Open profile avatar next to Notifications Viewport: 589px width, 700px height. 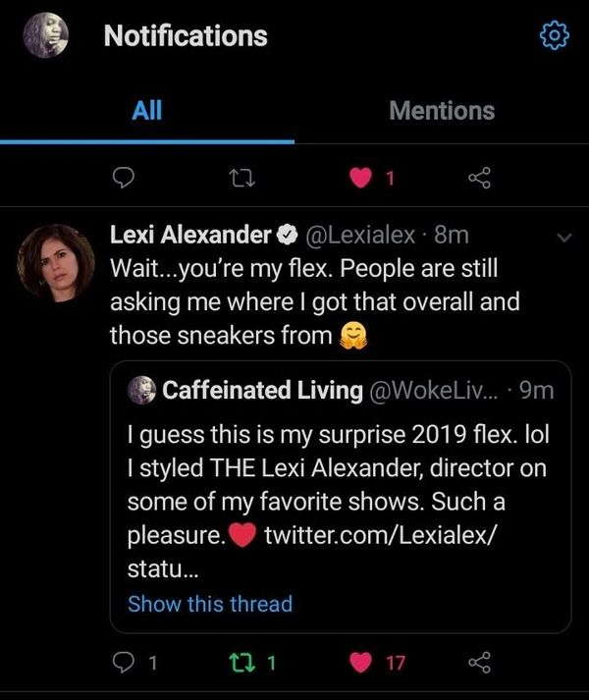tap(44, 37)
